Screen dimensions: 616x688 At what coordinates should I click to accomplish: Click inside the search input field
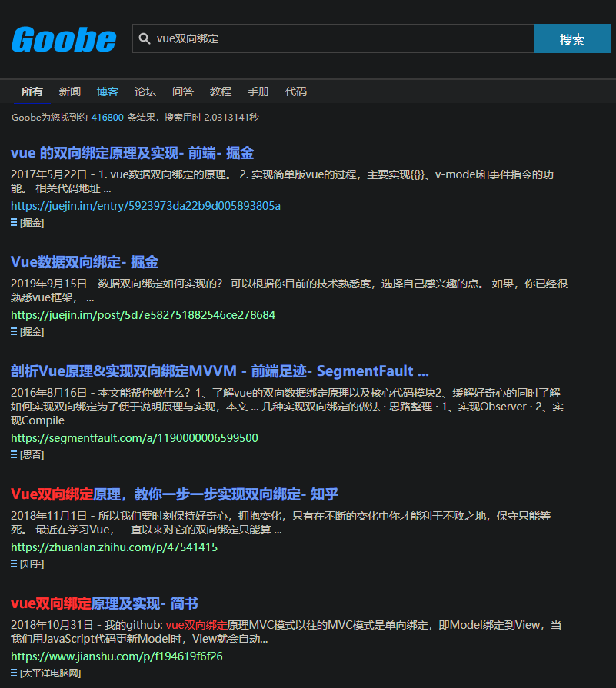[x=331, y=38]
